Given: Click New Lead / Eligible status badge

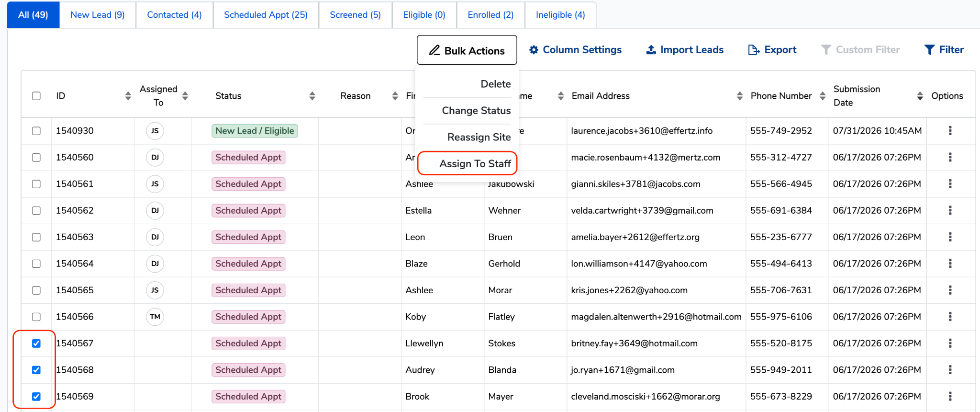Looking at the screenshot, I should point(255,131).
